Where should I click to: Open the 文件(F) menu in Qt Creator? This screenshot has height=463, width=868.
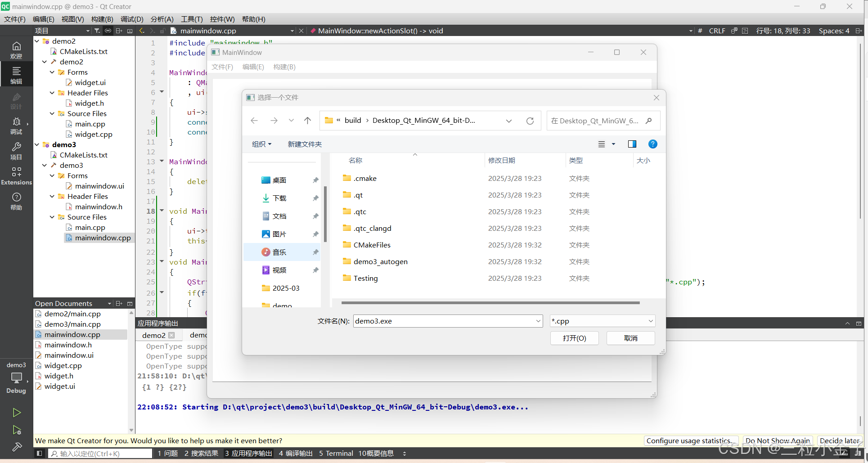(15, 19)
